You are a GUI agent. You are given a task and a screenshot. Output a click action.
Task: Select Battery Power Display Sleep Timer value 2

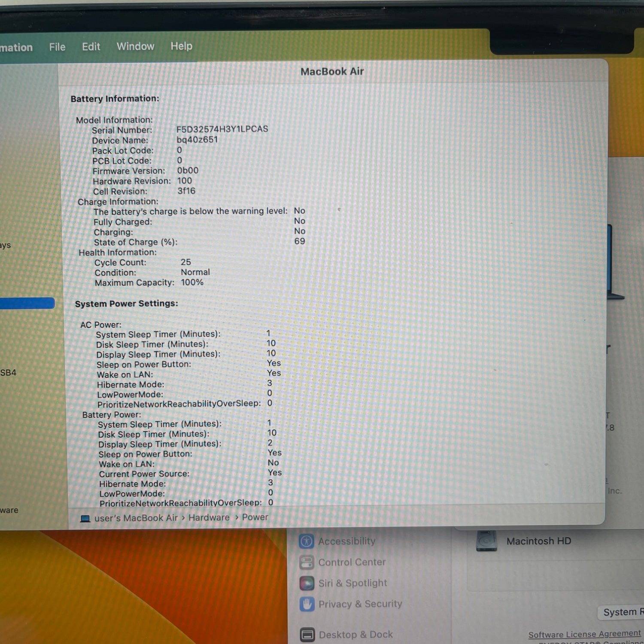point(270,443)
